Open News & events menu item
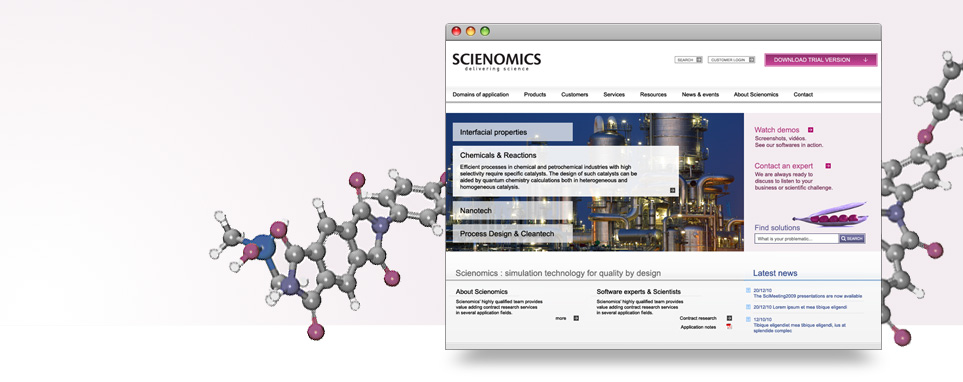 click(700, 95)
